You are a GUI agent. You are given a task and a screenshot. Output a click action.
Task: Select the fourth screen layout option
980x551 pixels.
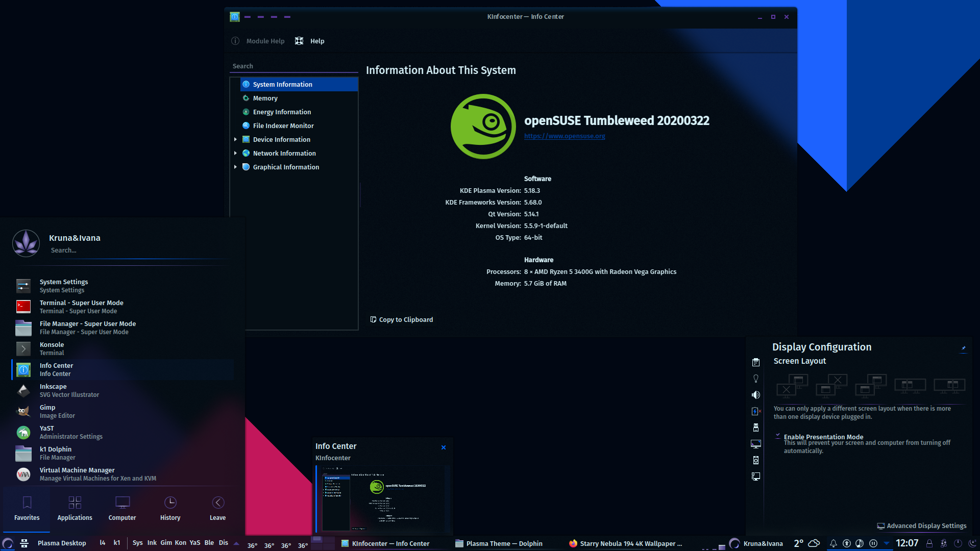coord(910,386)
